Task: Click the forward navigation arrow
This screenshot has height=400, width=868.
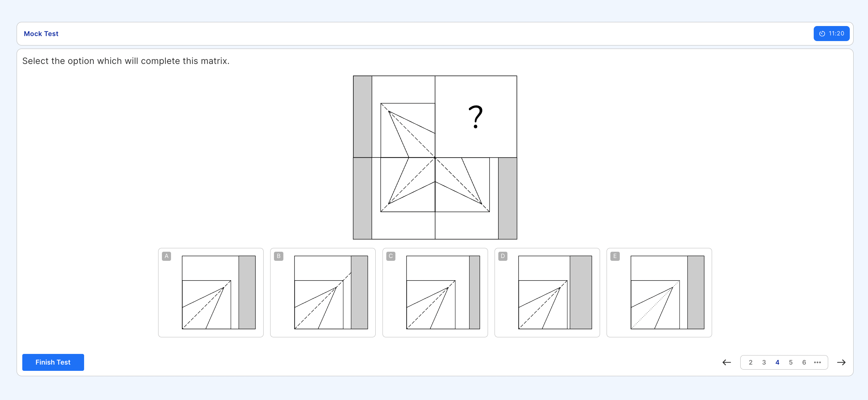Action: coord(843,363)
